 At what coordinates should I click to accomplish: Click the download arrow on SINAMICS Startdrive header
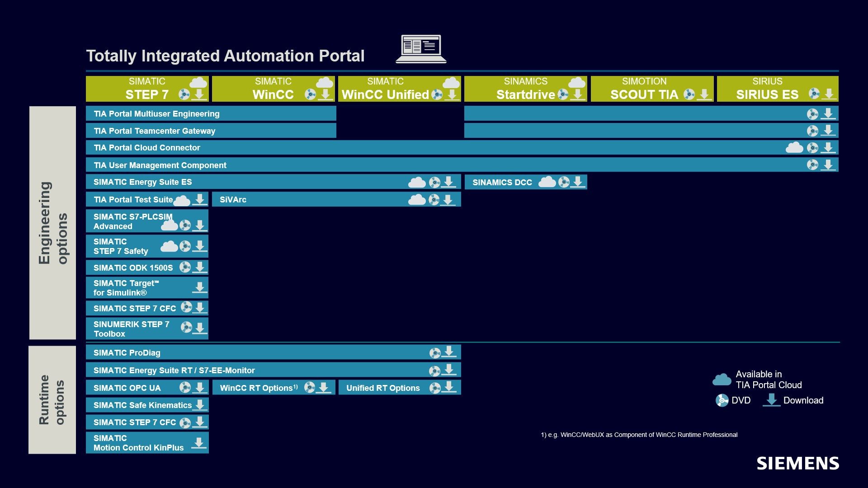click(x=577, y=94)
